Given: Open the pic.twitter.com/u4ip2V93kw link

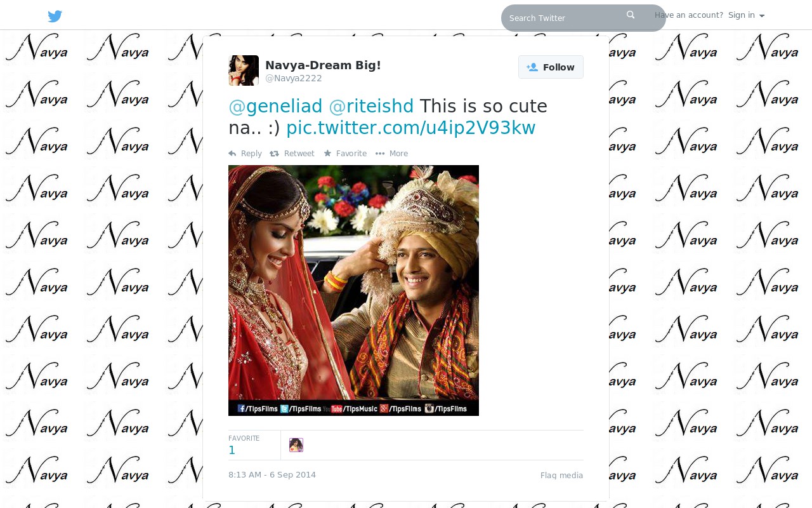Looking at the screenshot, I should tap(411, 128).
